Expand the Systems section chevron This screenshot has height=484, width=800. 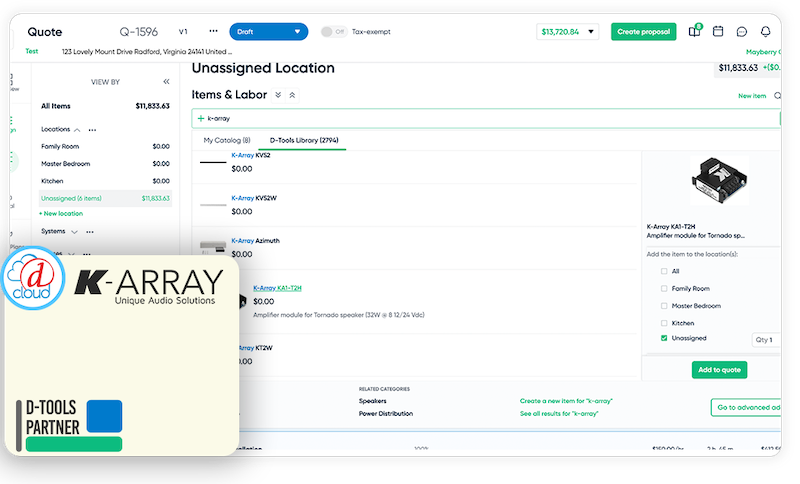(74, 232)
